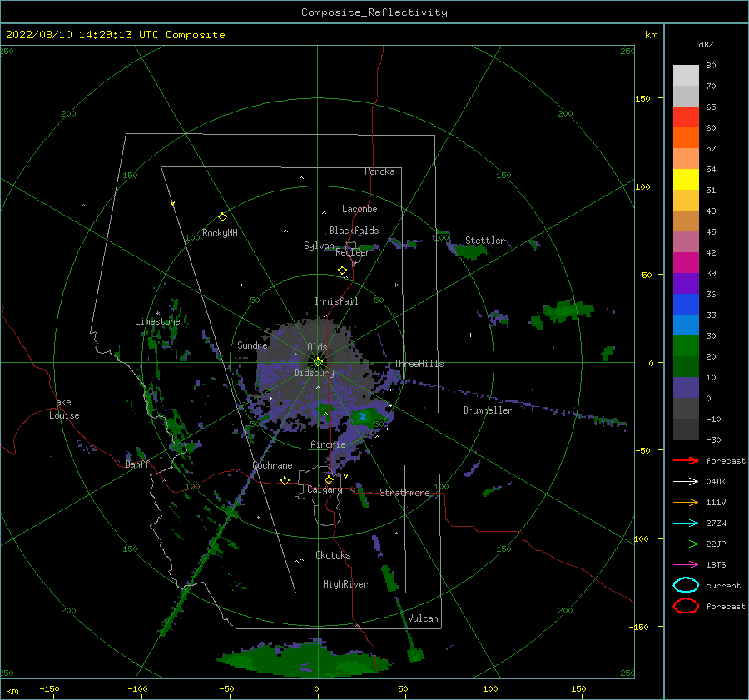Click the Lacombe city label
The height and width of the screenshot is (700, 749).
coord(360,209)
